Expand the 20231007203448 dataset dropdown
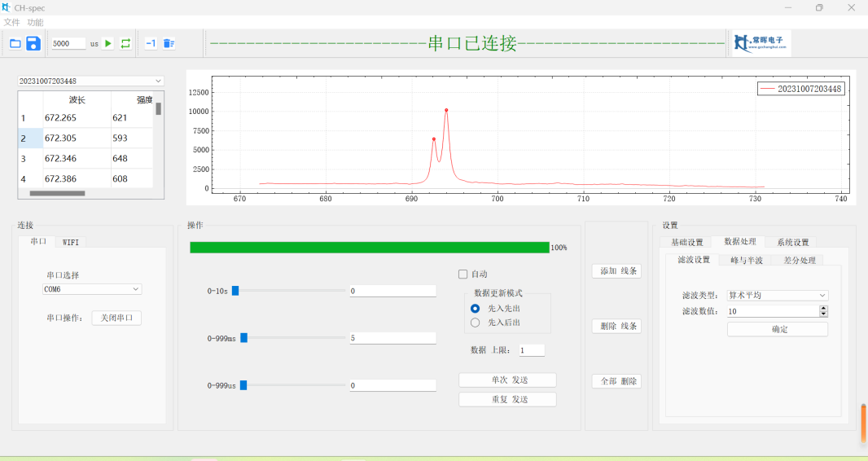Viewport: 868px width, 461px height. coord(90,81)
